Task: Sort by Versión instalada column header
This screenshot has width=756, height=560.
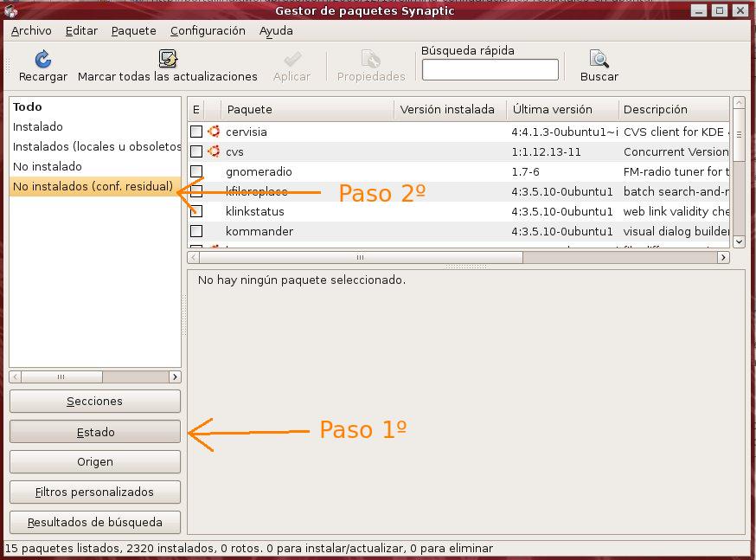Action: point(450,110)
